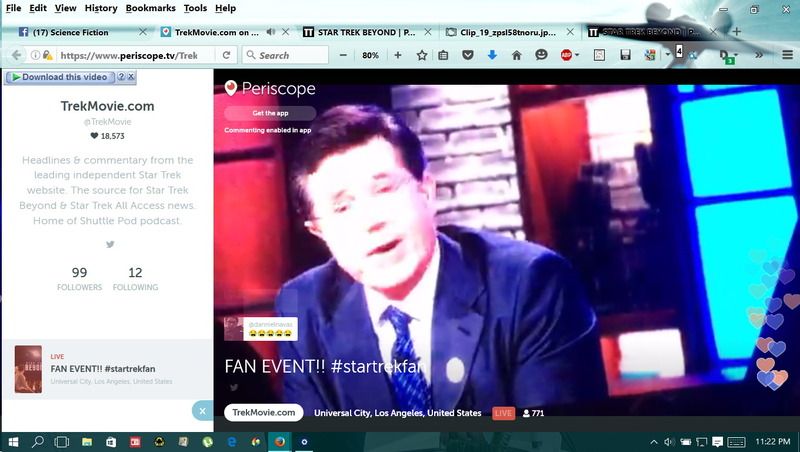800x452 pixels.
Task: Open taskbar search magnifier
Action: click(x=37, y=442)
